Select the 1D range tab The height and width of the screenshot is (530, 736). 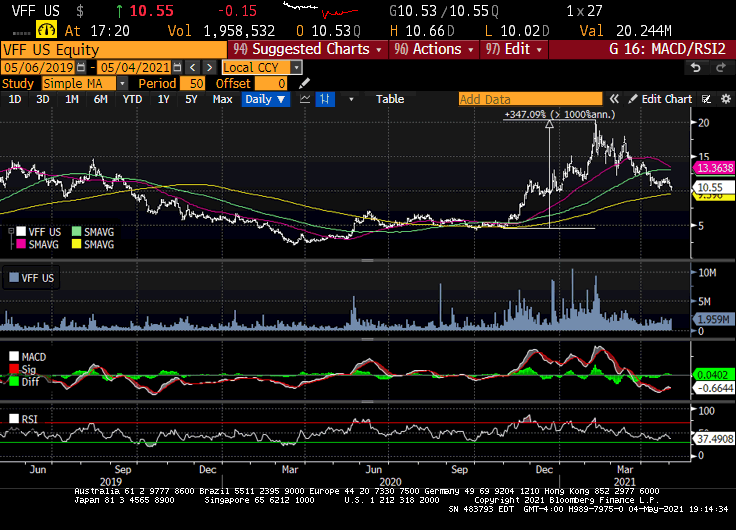(x=15, y=99)
